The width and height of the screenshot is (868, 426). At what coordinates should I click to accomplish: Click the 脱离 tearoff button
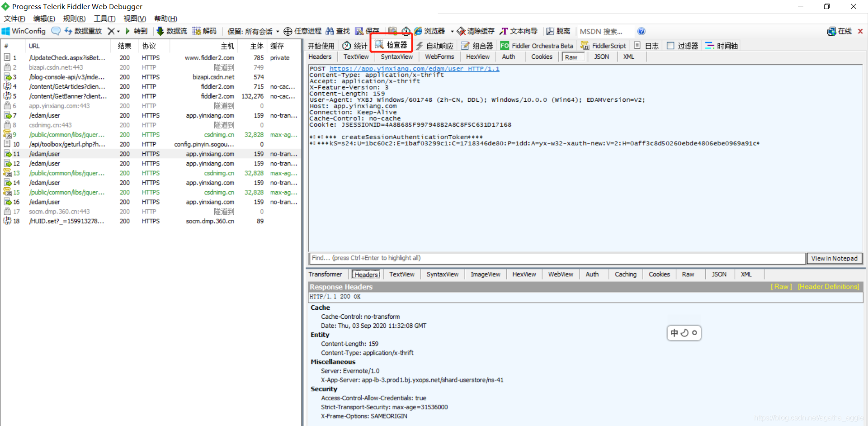coord(558,31)
